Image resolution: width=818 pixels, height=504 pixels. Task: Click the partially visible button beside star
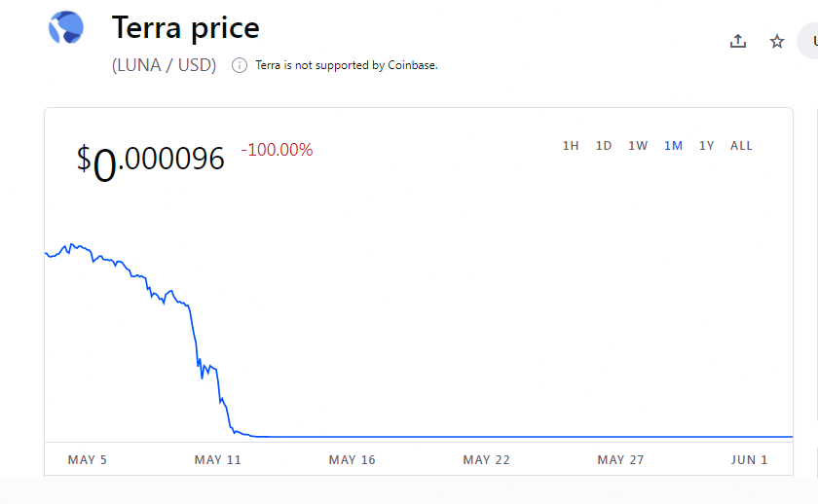click(x=807, y=41)
